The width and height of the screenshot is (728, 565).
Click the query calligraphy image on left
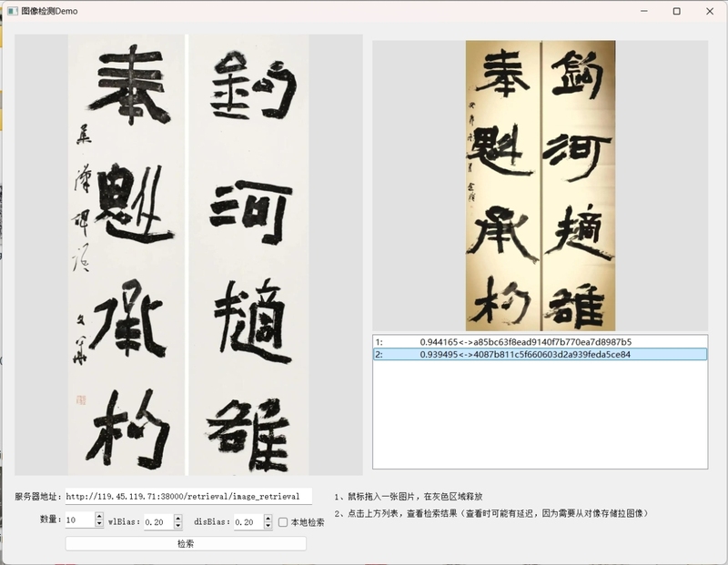click(x=188, y=255)
